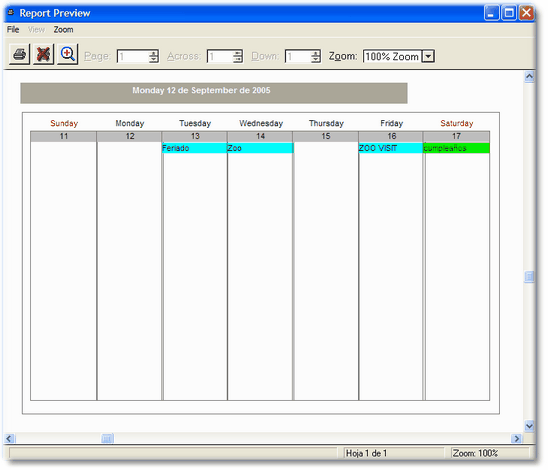Click horizontal scrollbar left arrow

point(9,438)
